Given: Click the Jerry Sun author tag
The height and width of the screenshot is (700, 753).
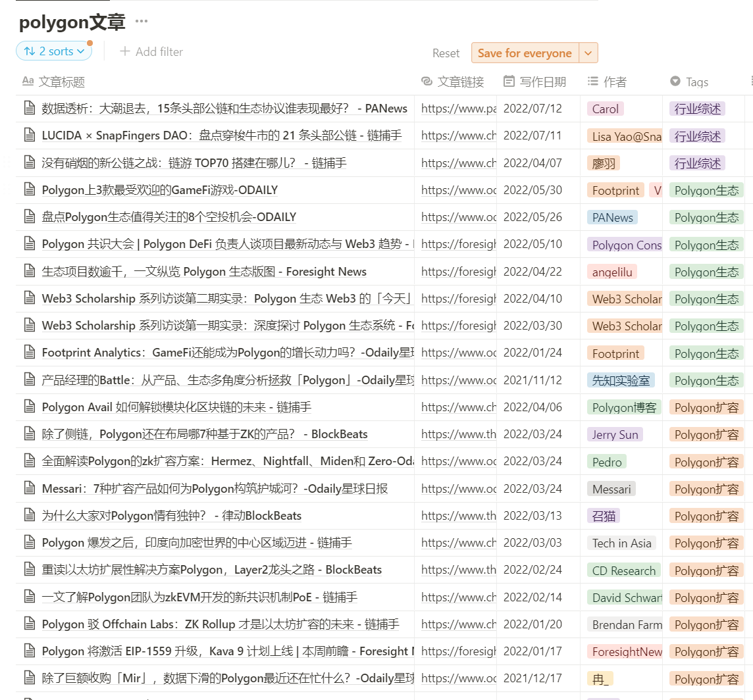Looking at the screenshot, I should pyautogui.click(x=615, y=435).
